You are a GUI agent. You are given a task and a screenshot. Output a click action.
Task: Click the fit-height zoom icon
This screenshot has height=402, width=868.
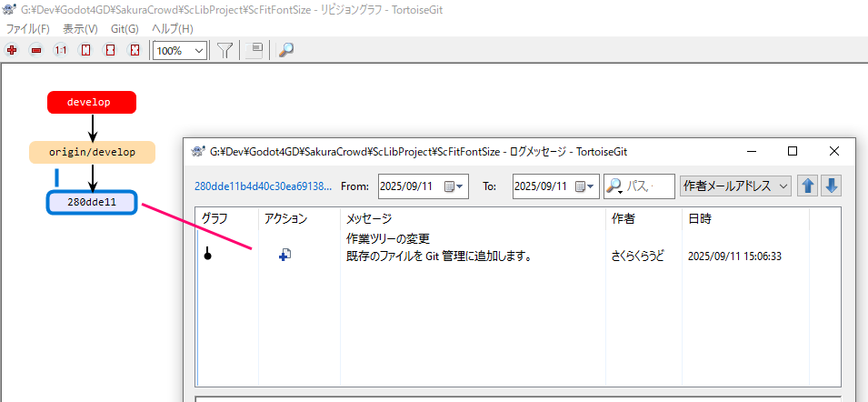click(85, 50)
